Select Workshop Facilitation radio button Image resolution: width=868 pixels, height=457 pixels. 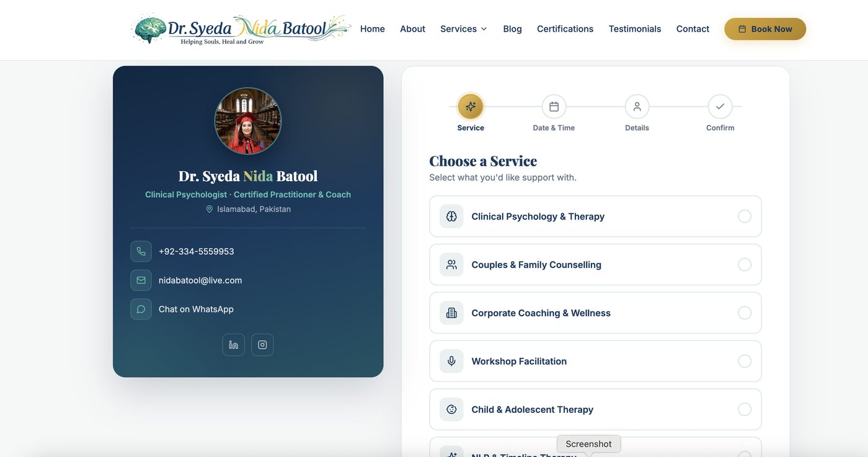point(745,361)
